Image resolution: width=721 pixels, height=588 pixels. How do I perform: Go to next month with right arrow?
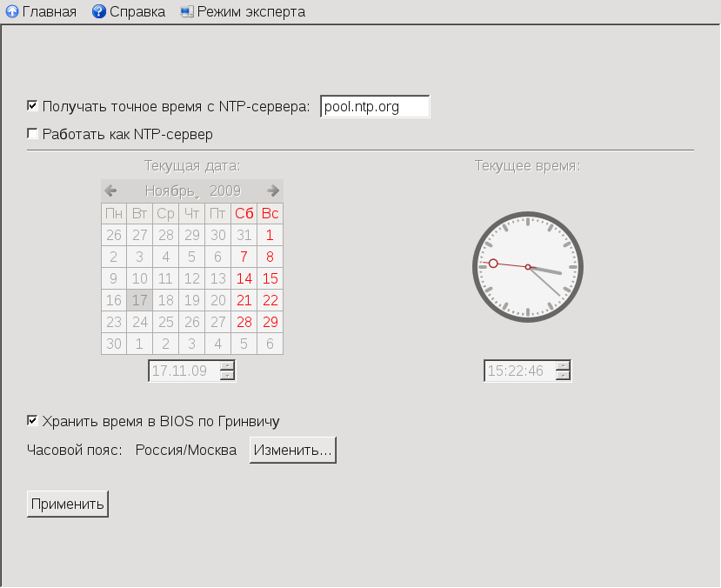tap(273, 190)
